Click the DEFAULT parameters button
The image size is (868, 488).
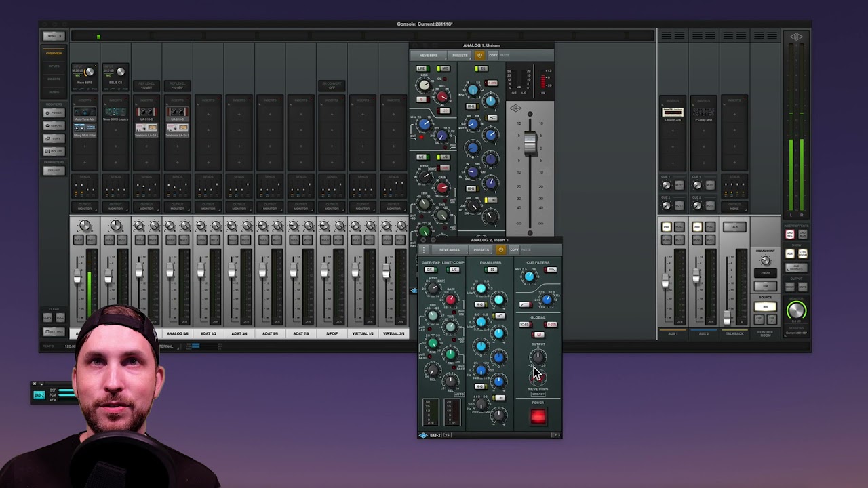coord(54,170)
